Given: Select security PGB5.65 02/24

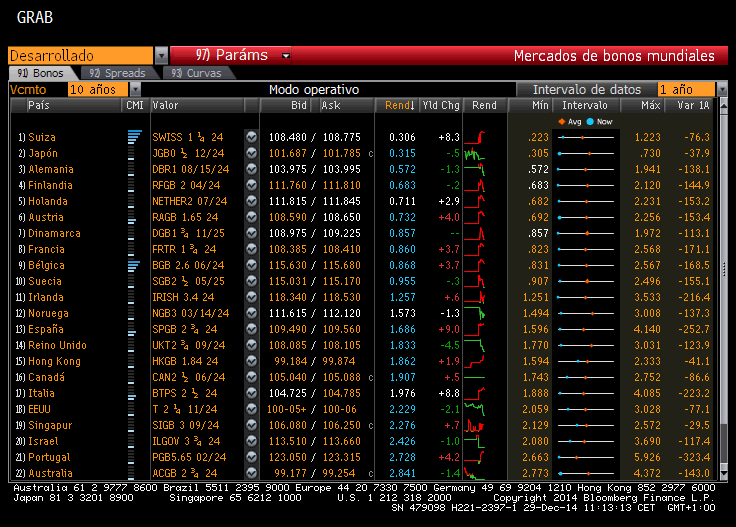Looking at the screenshot, I should (x=189, y=458).
